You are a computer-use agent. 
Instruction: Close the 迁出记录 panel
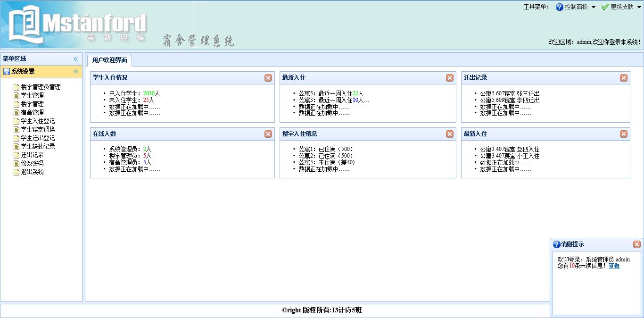624,78
